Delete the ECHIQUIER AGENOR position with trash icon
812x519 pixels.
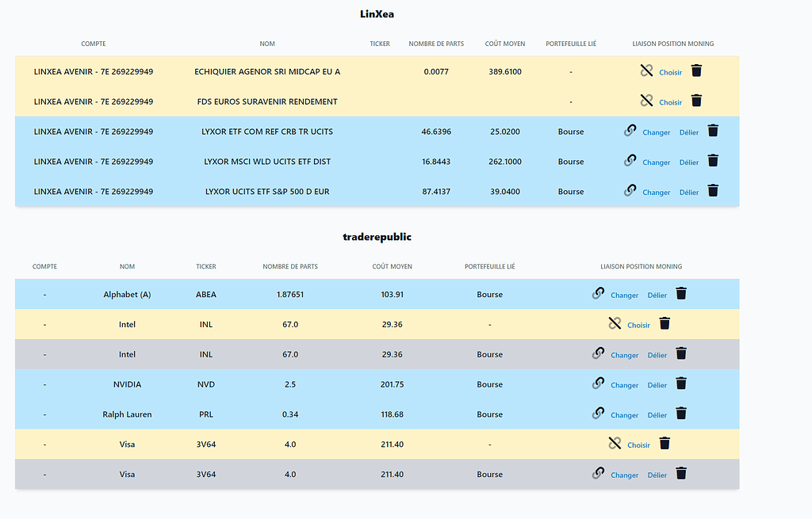pyautogui.click(x=696, y=71)
